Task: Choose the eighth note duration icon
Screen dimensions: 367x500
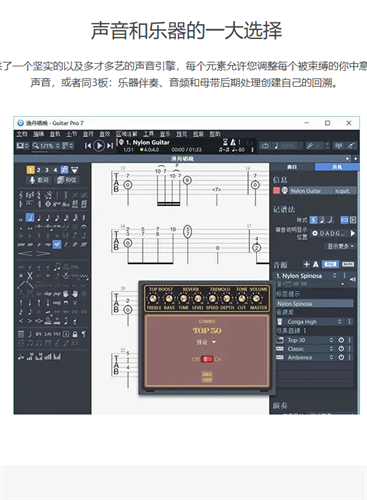Action: [48, 218]
